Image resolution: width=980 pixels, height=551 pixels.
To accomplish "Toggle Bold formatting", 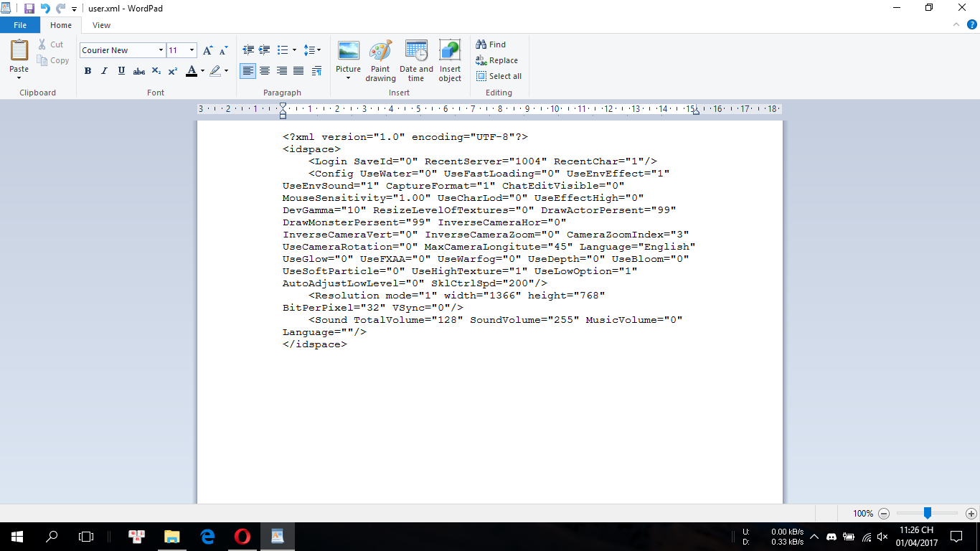I will point(88,71).
